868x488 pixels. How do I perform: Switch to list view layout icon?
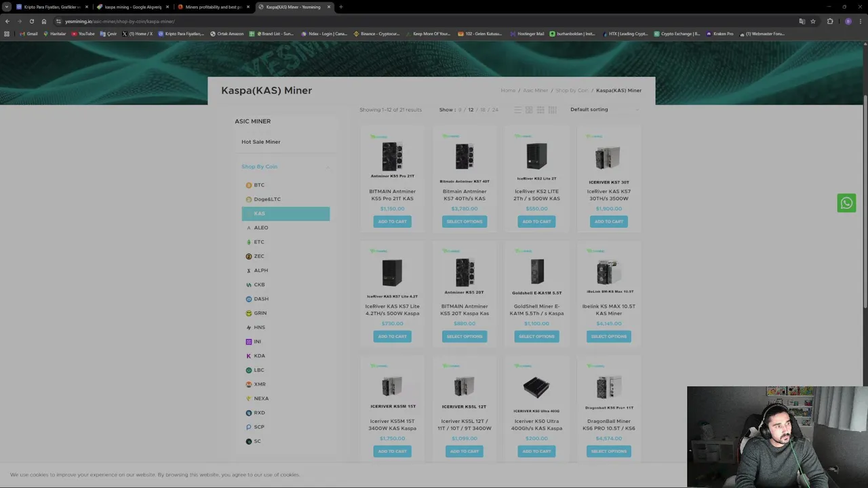coord(517,110)
